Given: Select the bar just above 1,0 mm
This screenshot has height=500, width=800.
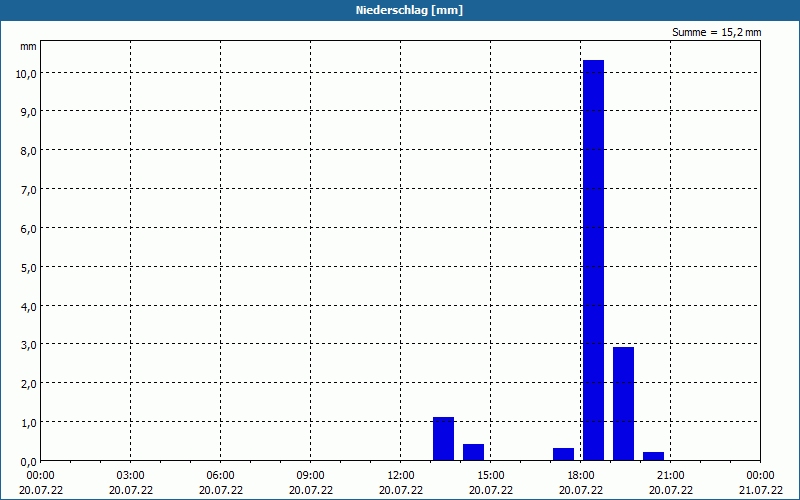Looking at the screenshot, I should point(443,439).
